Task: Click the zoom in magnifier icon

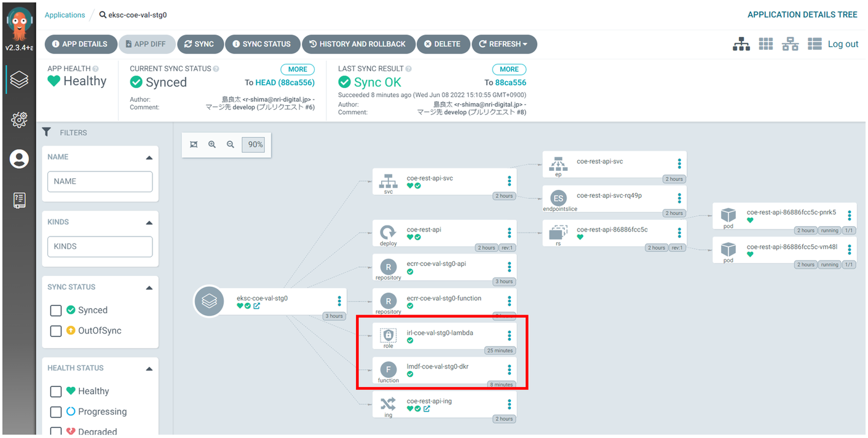Action: click(212, 145)
